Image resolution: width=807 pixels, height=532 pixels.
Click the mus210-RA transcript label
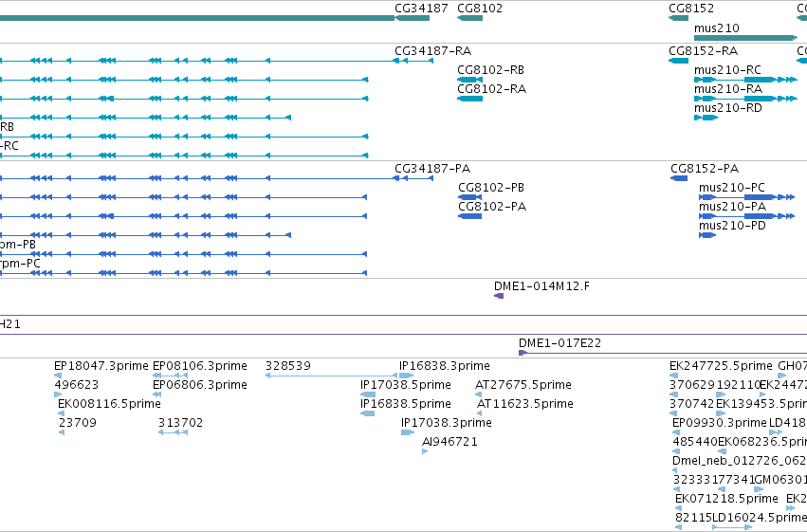728,89
